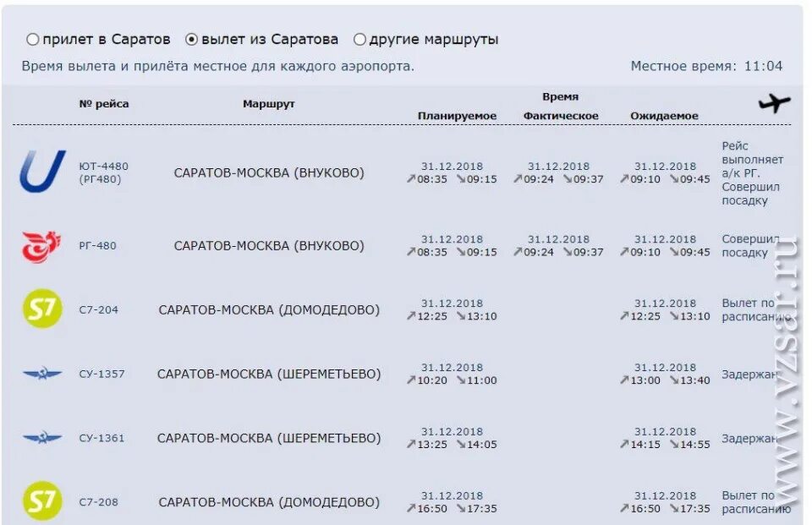Click the Aeroflot logo on flight СУ-1361

[42, 438]
